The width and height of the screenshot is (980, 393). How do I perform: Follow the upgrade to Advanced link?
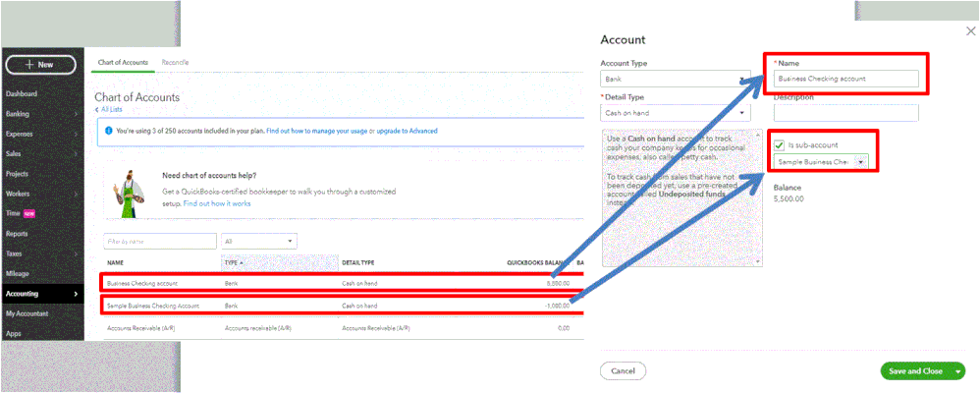408,131
